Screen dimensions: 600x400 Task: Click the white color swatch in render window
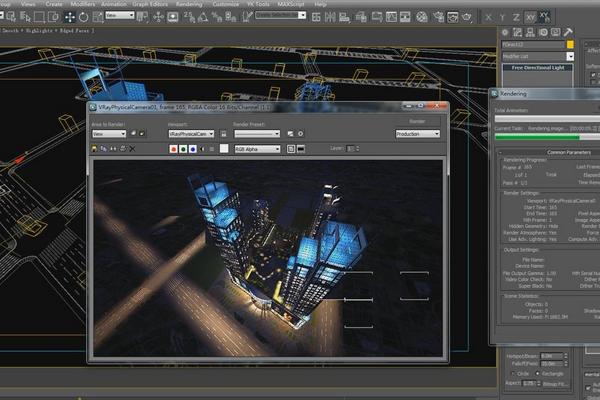click(x=222, y=149)
